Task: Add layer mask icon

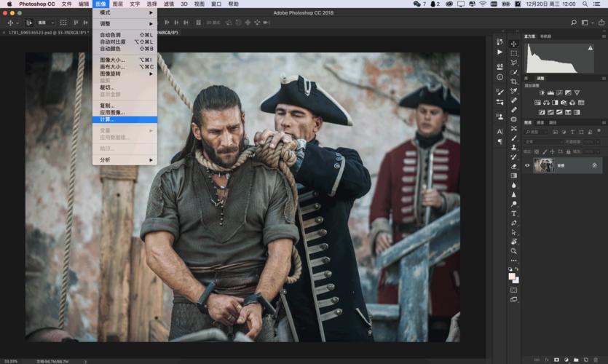Action: (556, 360)
